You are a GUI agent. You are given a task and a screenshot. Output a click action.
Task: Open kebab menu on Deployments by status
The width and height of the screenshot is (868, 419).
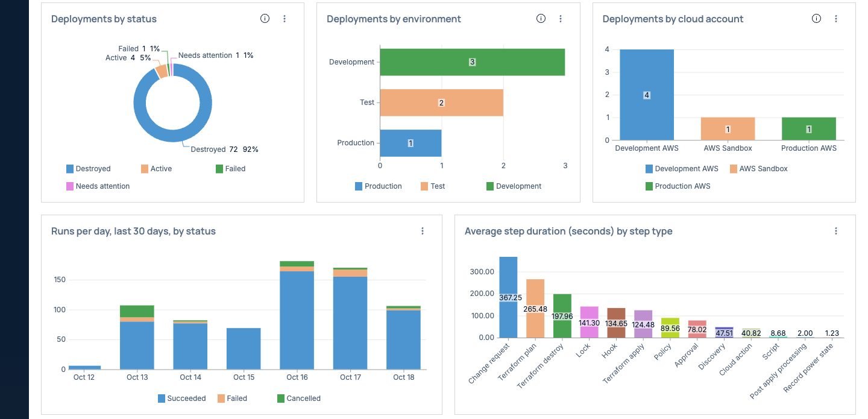click(285, 19)
